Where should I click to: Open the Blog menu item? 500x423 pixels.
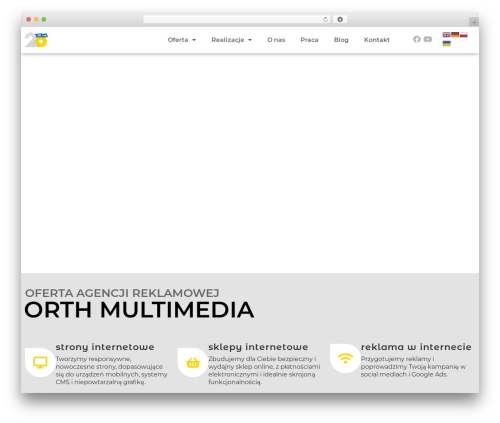click(341, 40)
